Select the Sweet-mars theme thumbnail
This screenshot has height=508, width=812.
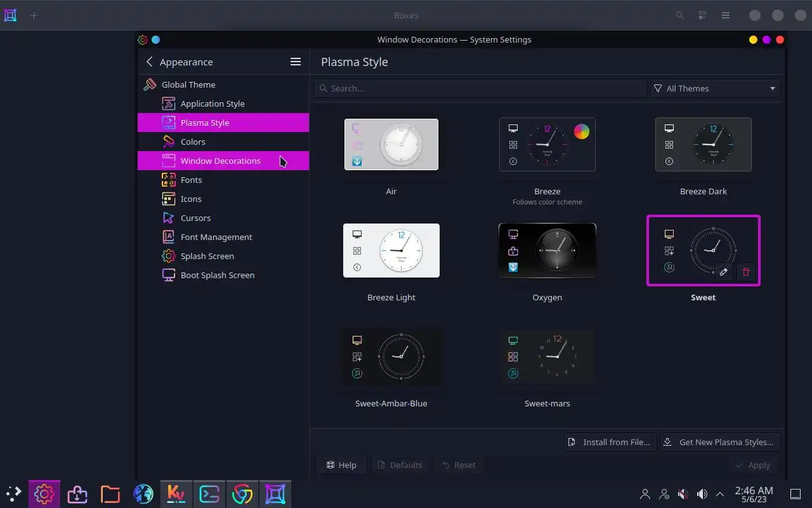pos(547,356)
